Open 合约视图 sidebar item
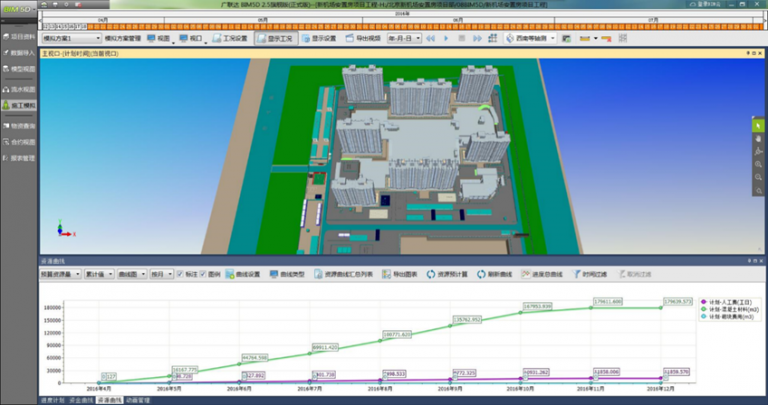 pos(20,142)
